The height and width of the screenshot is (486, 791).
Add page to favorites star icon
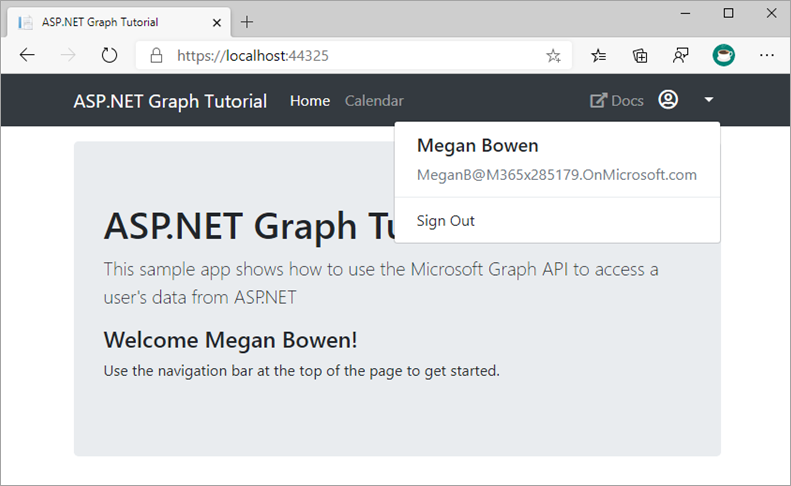[x=553, y=56]
